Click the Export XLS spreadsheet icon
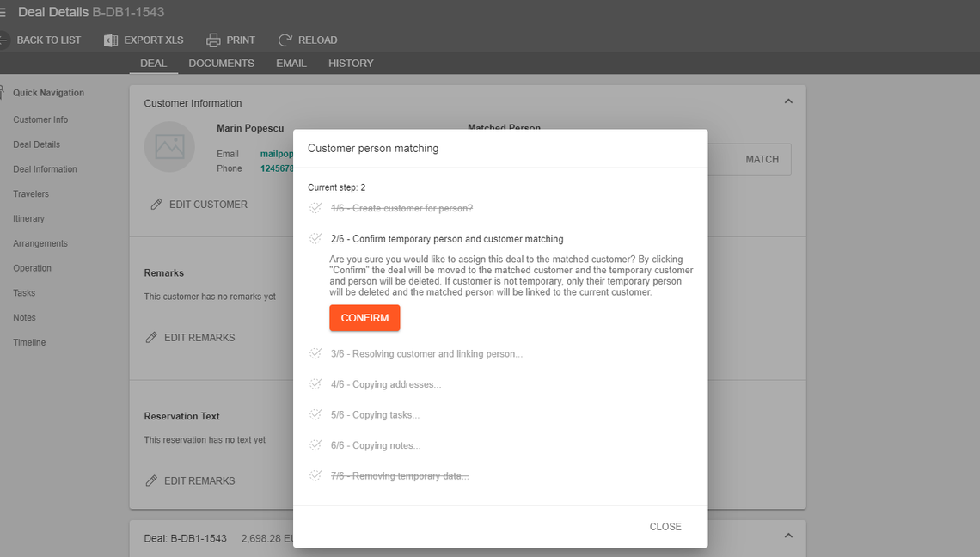This screenshot has height=557, width=980. pos(111,40)
